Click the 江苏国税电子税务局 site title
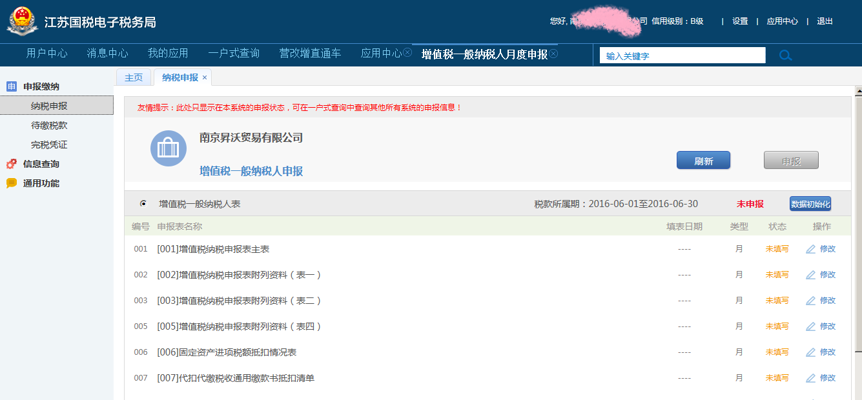 pos(100,22)
